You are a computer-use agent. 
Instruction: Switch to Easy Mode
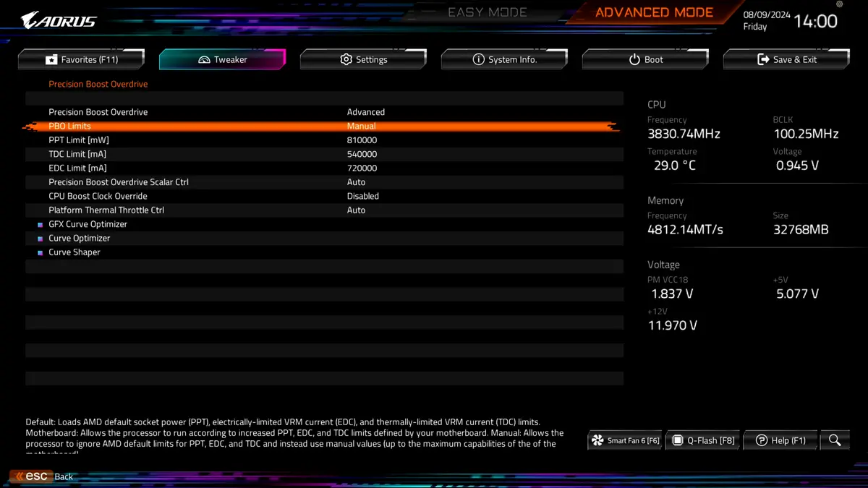point(487,12)
